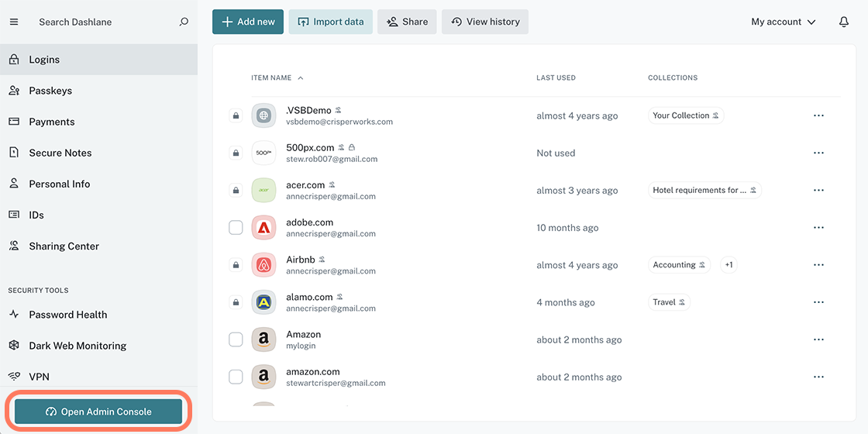The height and width of the screenshot is (434, 868).
Task: Click the Airbnb logo icon
Action: (263, 265)
